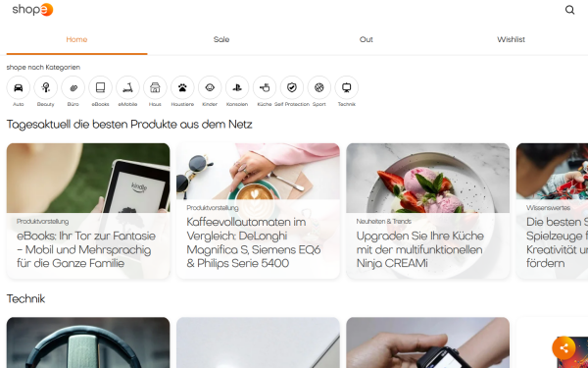Click the coffee cup article image
The image size is (588, 368).
258,171
